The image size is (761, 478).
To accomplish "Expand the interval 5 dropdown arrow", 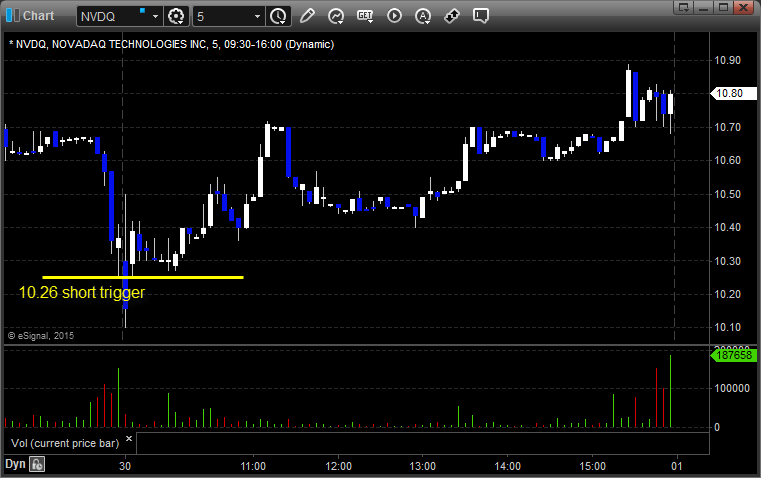I will tap(258, 16).
